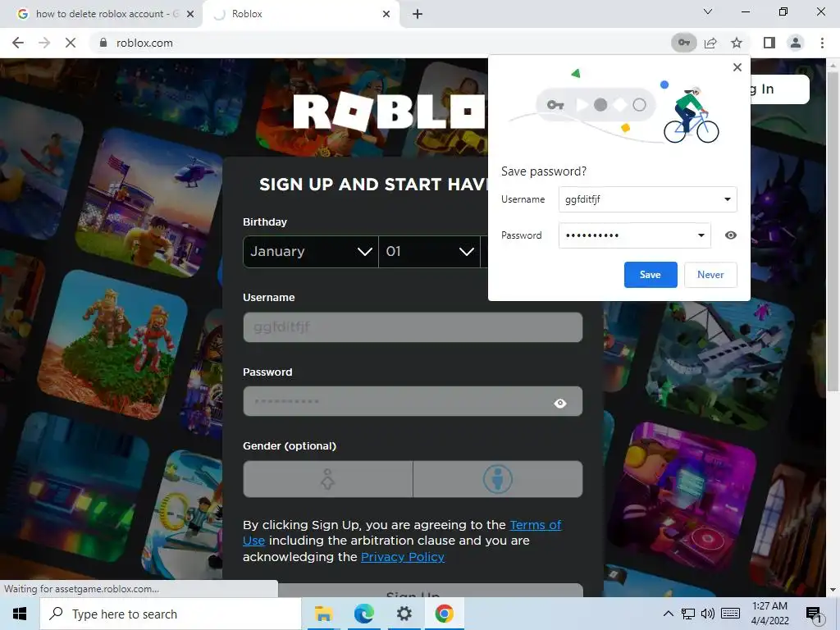Open the notification center icon
The height and width of the screenshot is (630, 840).
pyautogui.click(x=814, y=614)
